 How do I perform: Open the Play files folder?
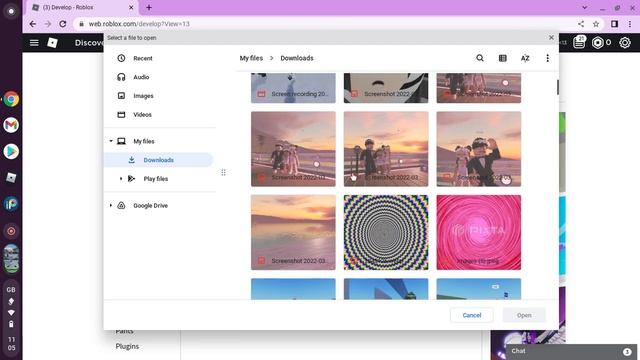pyautogui.click(x=156, y=179)
